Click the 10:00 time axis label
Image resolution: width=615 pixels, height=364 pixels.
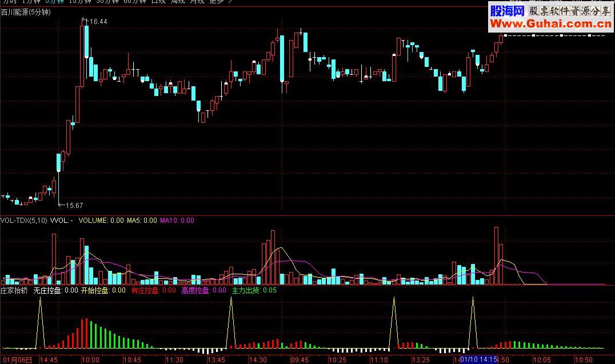[x=91, y=359]
